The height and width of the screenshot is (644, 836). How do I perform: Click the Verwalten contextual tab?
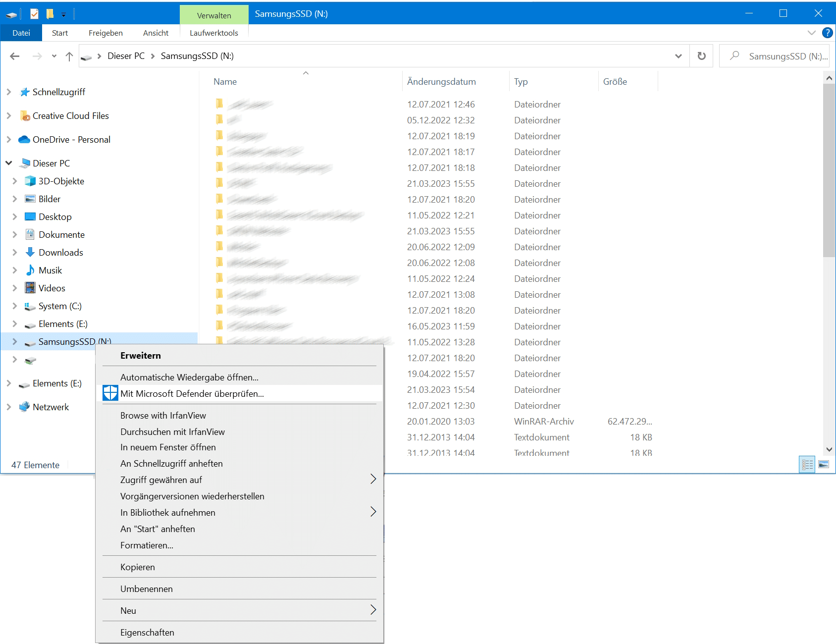(214, 15)
